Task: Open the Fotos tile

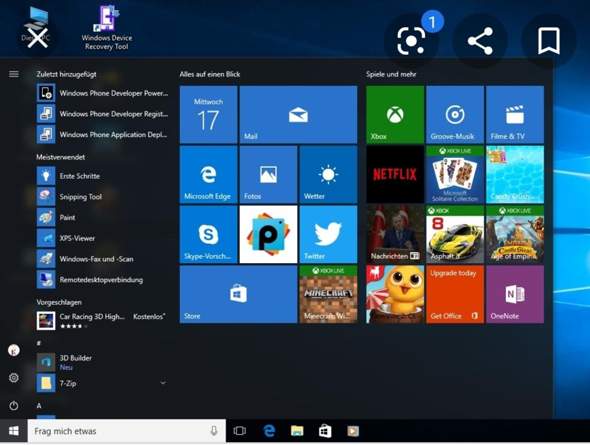Action: click(268, 175)
